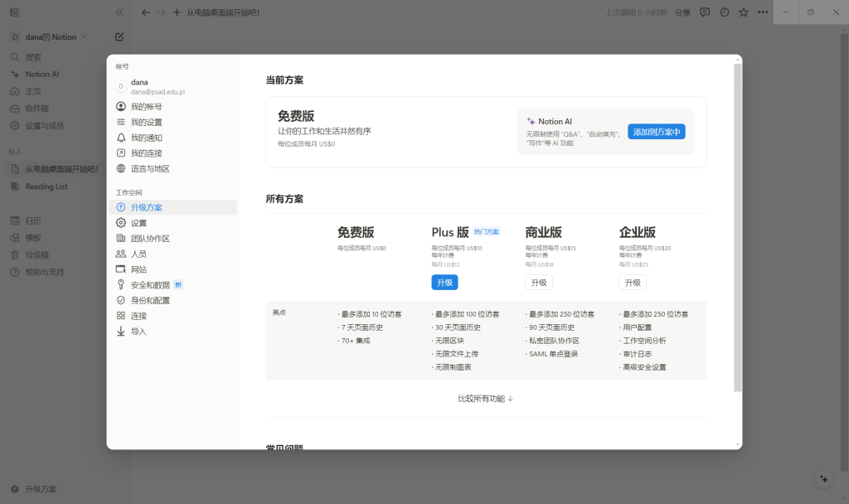This screenshot has width=849, height=504.
Task: Click the 高级安全设置 feature text
Action: pyautogui.click(x=644, y=367)
